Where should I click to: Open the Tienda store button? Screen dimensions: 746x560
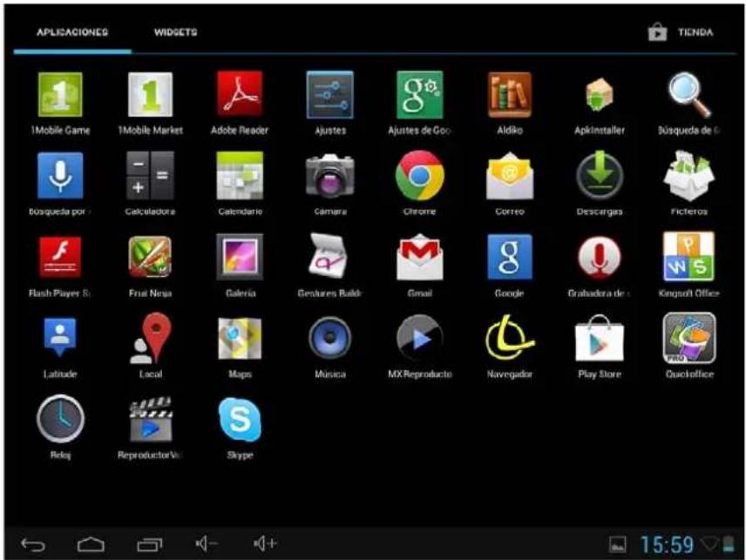click(681, 32)
